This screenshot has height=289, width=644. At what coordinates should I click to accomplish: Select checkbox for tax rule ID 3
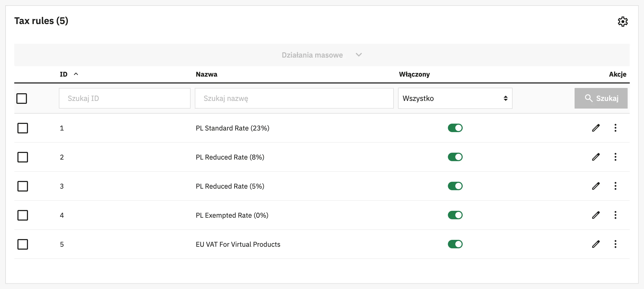click(x=23, y=186)
